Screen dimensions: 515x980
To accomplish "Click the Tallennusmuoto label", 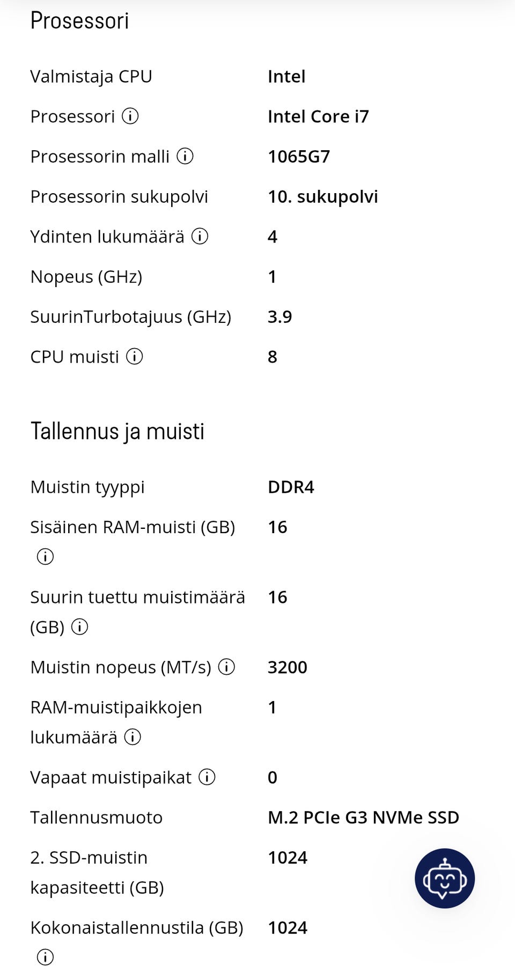I will click(96, 817).
